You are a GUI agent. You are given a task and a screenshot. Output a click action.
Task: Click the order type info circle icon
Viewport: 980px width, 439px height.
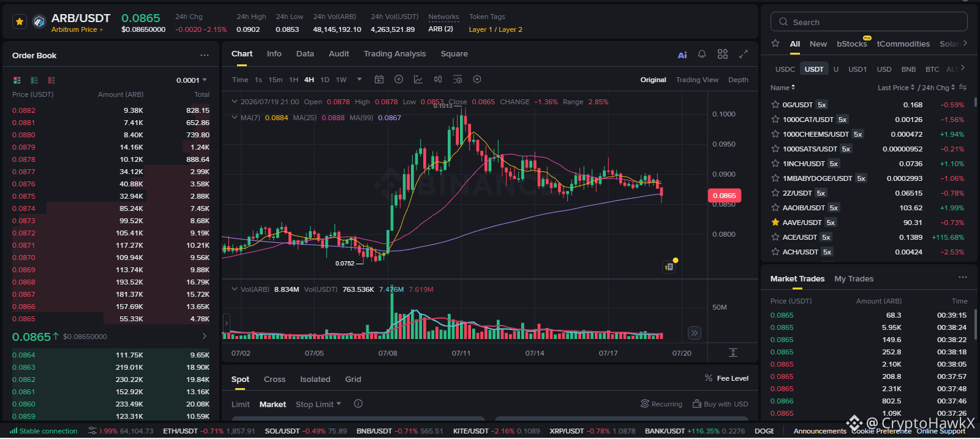358,403
